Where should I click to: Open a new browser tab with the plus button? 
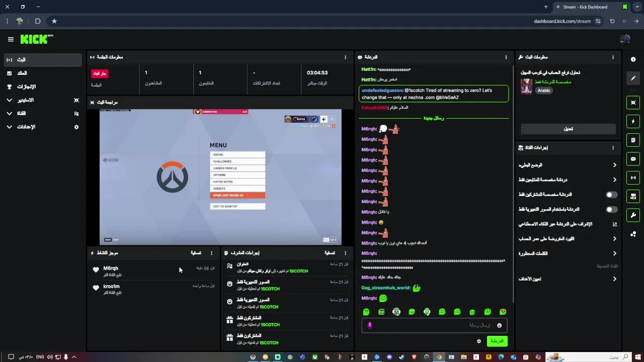(546, 7)
